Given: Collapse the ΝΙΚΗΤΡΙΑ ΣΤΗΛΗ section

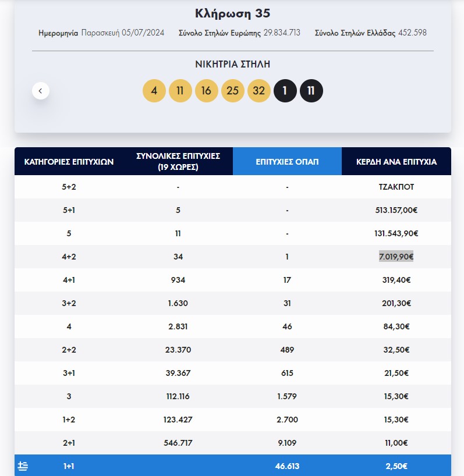Looking at the screenshot, I should point(232,65).
